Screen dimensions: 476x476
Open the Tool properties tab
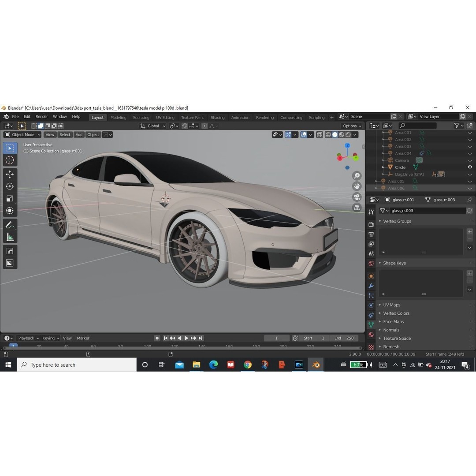click(x=371, y=212)
